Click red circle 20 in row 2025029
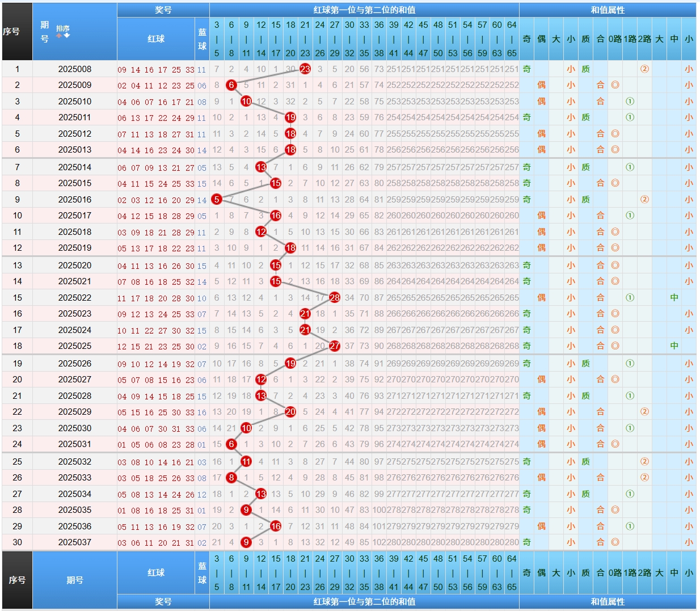 coord(290,412)
